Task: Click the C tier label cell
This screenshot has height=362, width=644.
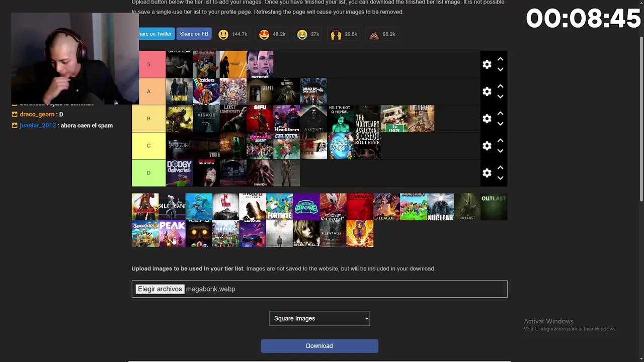Action: [148, 146]
